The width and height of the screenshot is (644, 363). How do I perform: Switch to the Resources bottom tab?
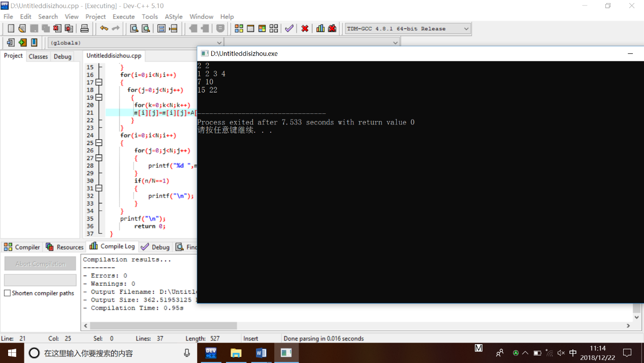65,247
